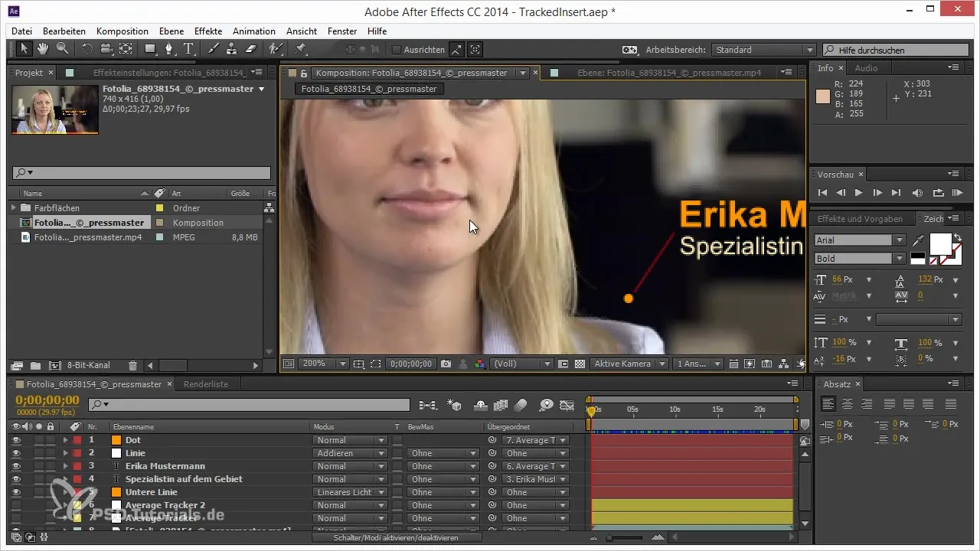Select left align text in Absatz panel
The height and width of the screenshot is (551, 980).
point(828,403)
